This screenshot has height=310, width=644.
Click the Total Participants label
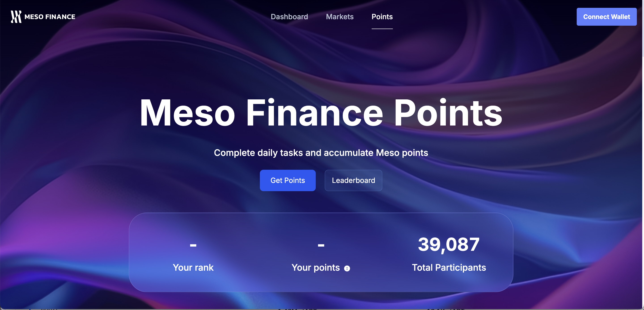coord(449,268)
